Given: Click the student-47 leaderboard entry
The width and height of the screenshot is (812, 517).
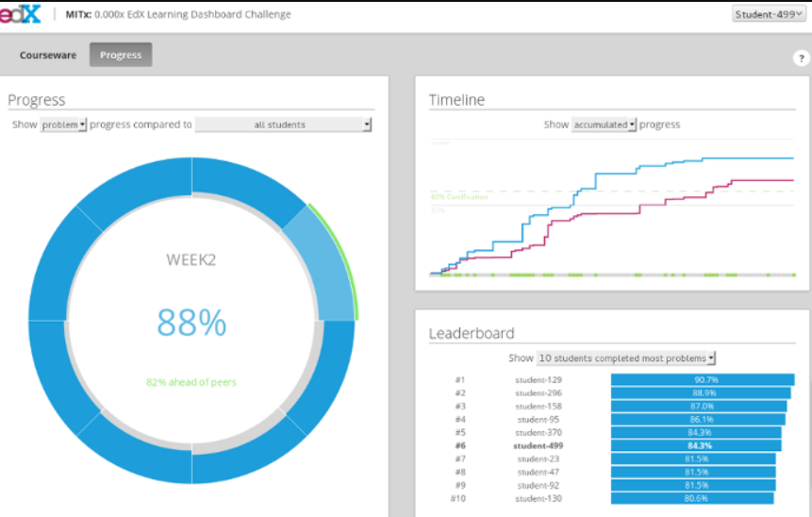Looking at the screenshot, I should (x=539, y=472).
